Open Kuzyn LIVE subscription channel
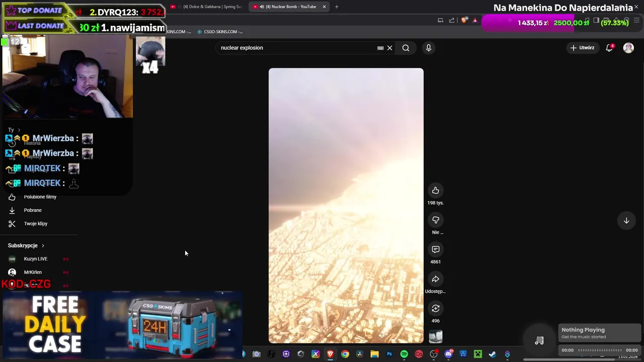Image resolution: width=644 pixels, height=362 pixels. (36, 259)
